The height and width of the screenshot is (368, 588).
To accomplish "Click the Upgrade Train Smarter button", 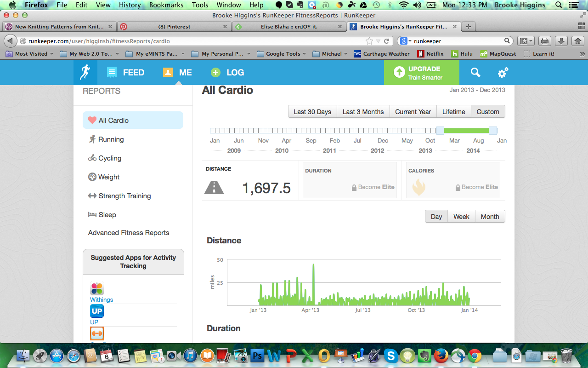I will pyautogui.click(x=421, y=73).
